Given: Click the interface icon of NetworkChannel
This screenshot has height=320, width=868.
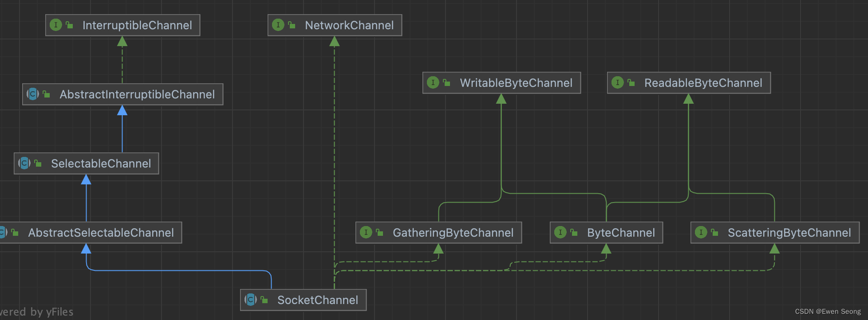Looking at the screenshot, I should [278, 25].
